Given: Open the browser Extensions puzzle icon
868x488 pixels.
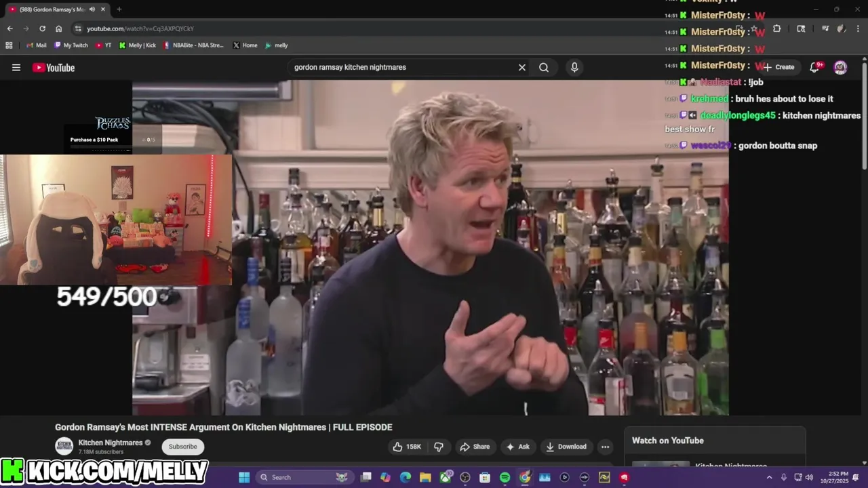Looking at the screenshot, I should point(777,28).
